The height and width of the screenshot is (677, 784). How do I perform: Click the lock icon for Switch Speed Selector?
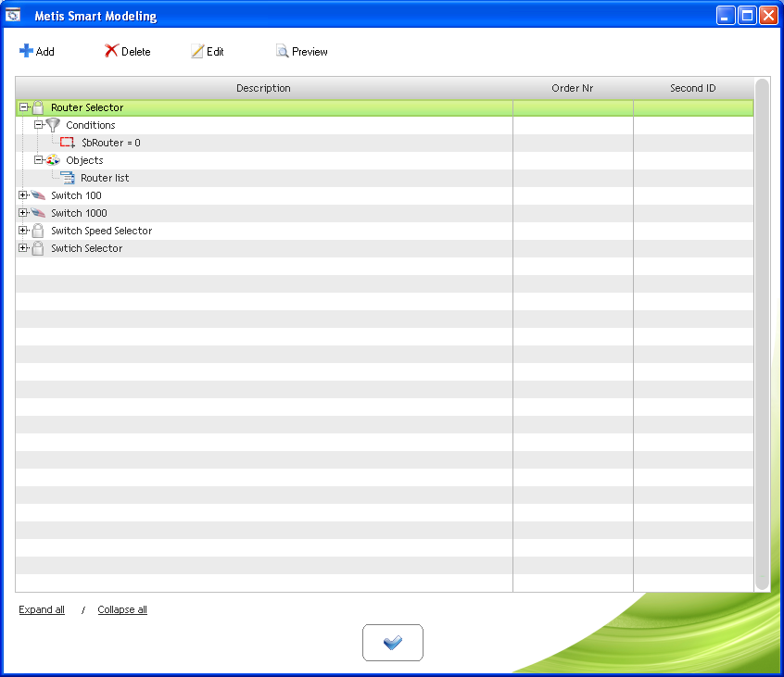click(38, 231)
